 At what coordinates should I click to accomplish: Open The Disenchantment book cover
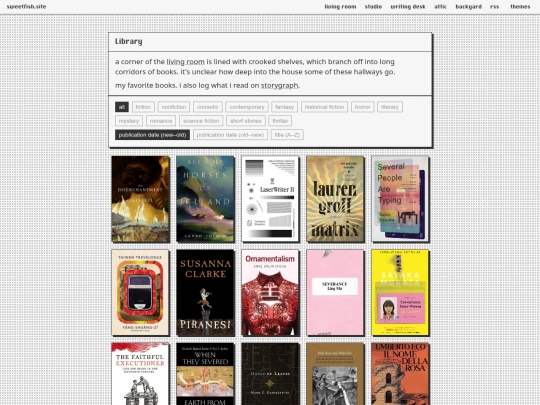pyautogui.click(x=141, y=199)
